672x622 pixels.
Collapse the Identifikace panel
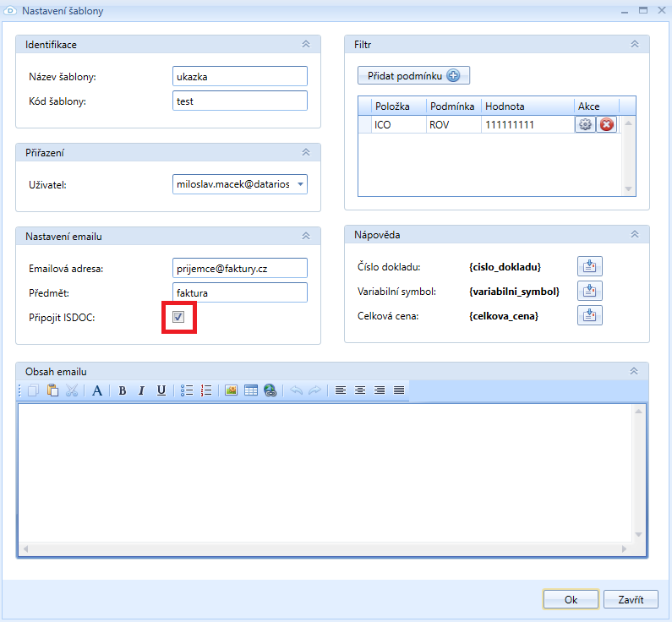click(306, 44)
